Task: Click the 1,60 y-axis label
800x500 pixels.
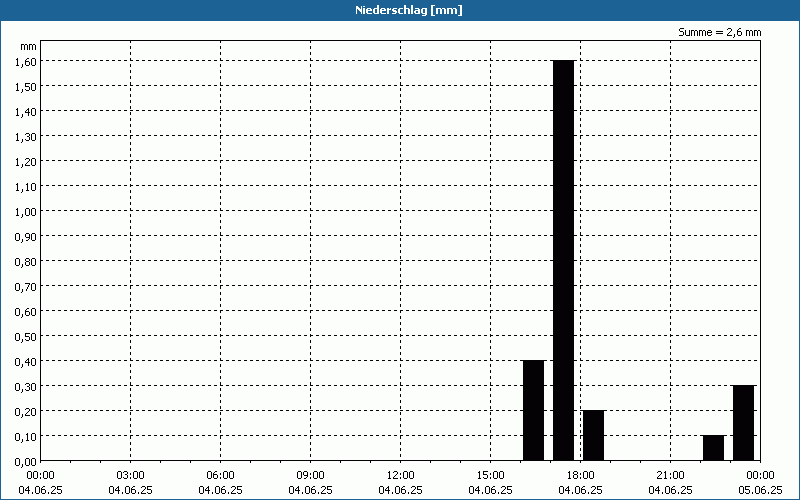Action: point(26,61)
